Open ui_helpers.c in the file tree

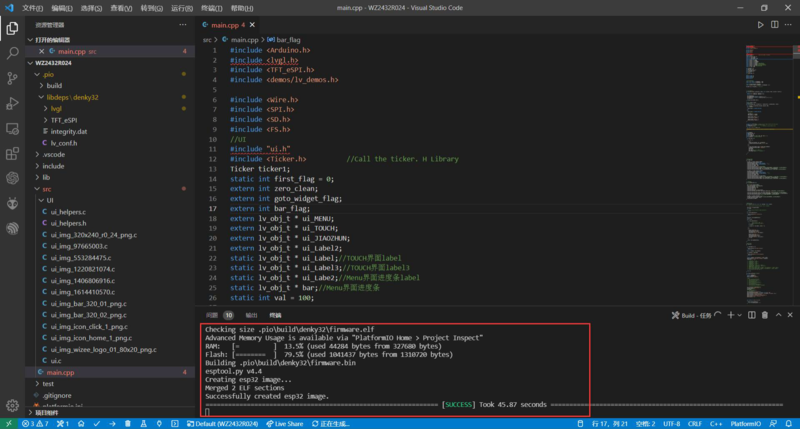[68, 212]
